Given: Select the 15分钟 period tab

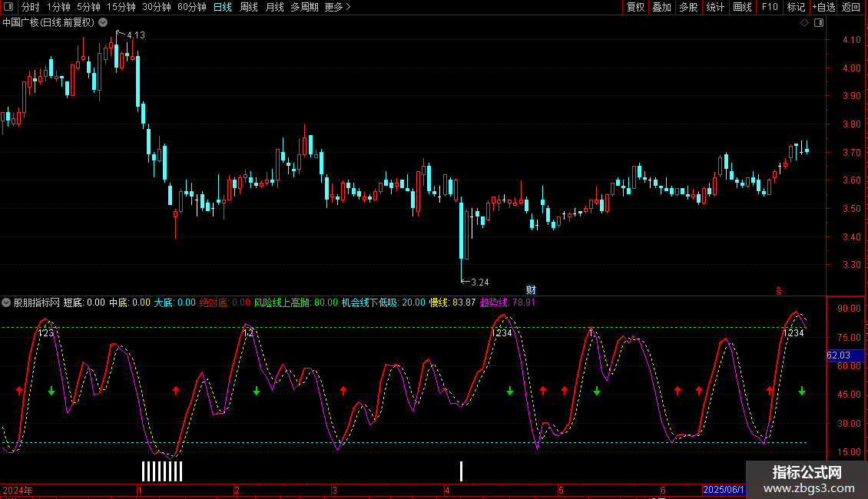Looking at the screenshot, I should (x=121, y=7).
